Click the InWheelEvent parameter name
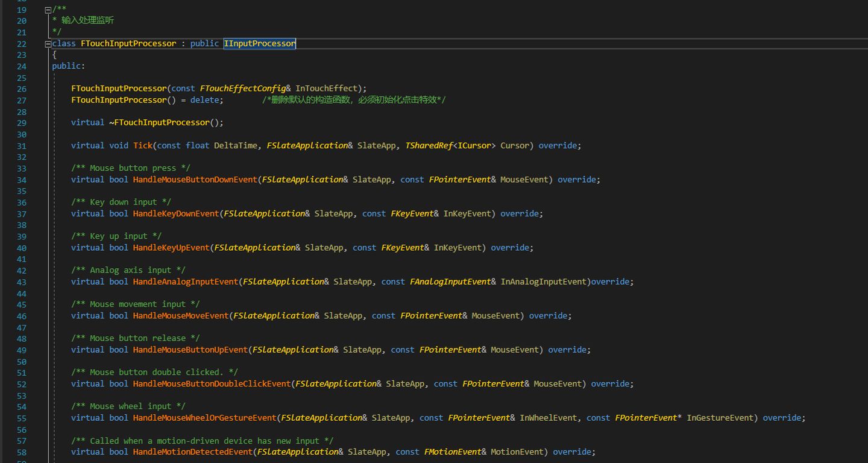Image resolution: width=868 pixels, height=463 pixels. tap(549, 417)
